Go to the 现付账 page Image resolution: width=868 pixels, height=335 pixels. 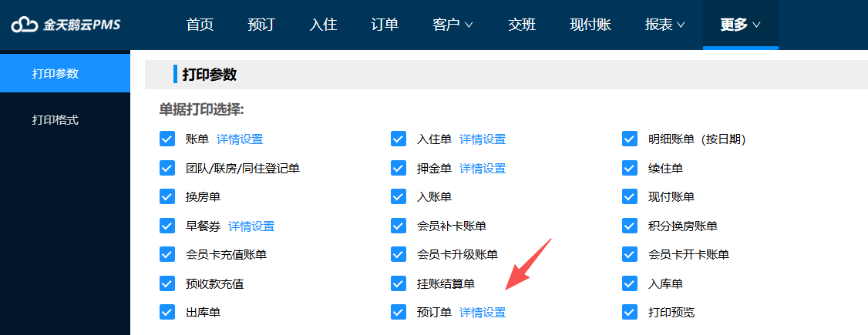pyautogui.click(x=590, y=25)
